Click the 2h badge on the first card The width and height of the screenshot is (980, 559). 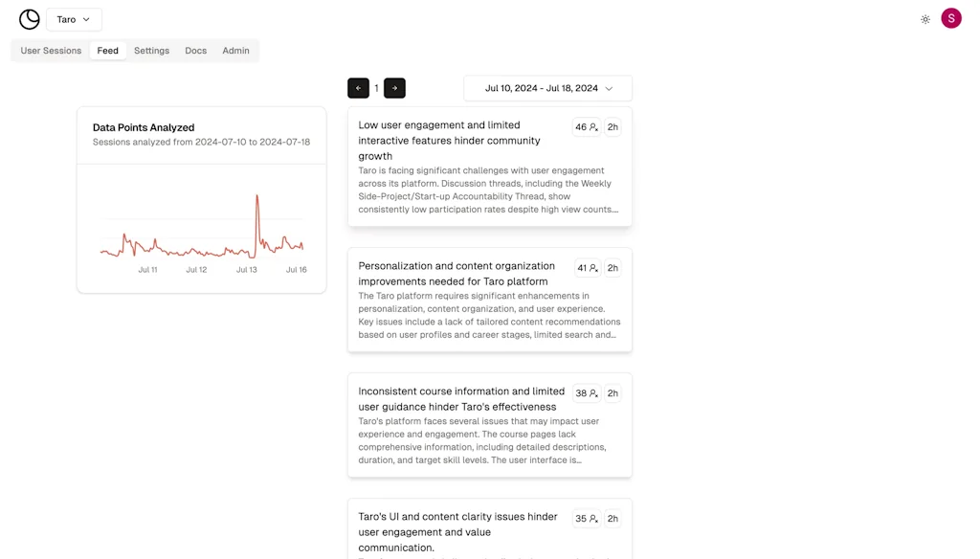[612, 125]
